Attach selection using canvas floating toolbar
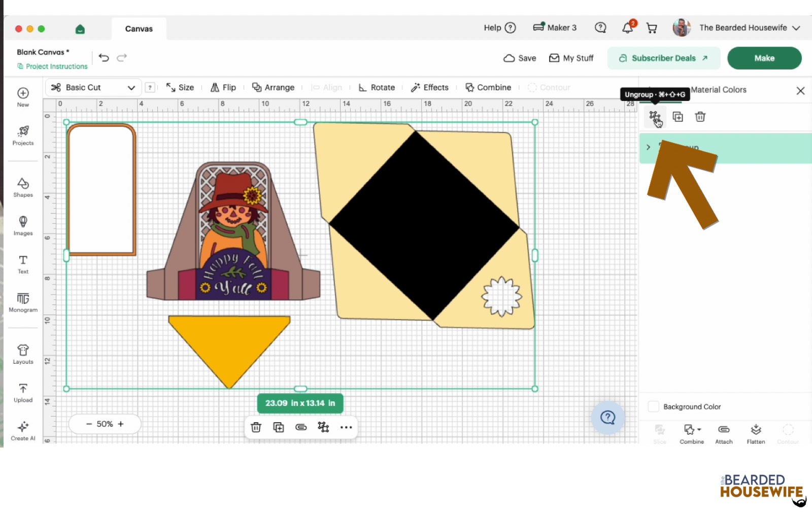 [301, 427]
